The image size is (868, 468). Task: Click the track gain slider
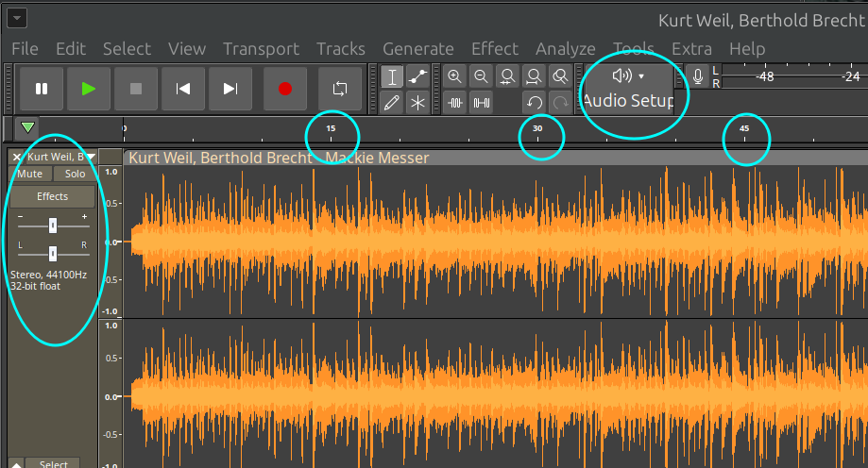(x=53, y=226)
